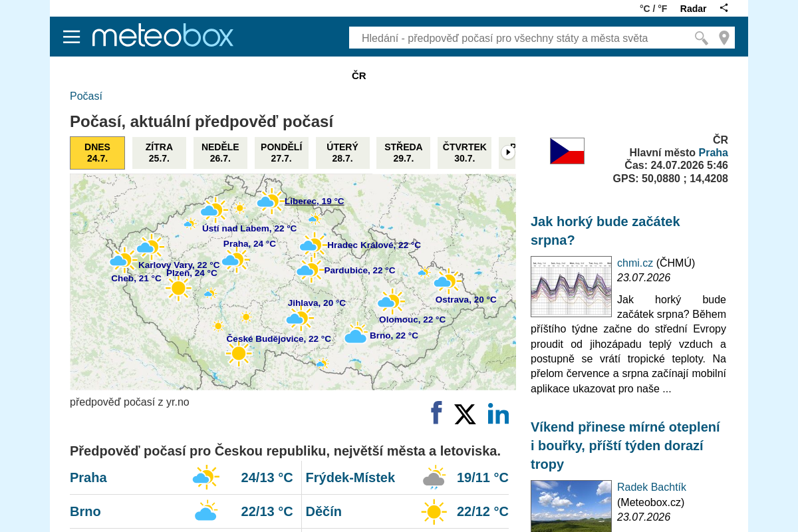Click the Ústí nad Labem, 22 °C label
The width and height of the screenshot is (798, 532).
249,229
